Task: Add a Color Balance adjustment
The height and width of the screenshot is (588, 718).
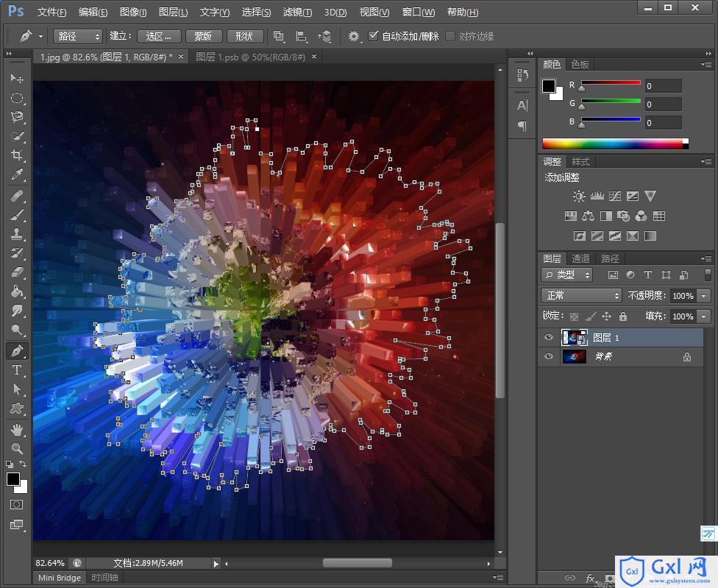Action: (588, 216)
